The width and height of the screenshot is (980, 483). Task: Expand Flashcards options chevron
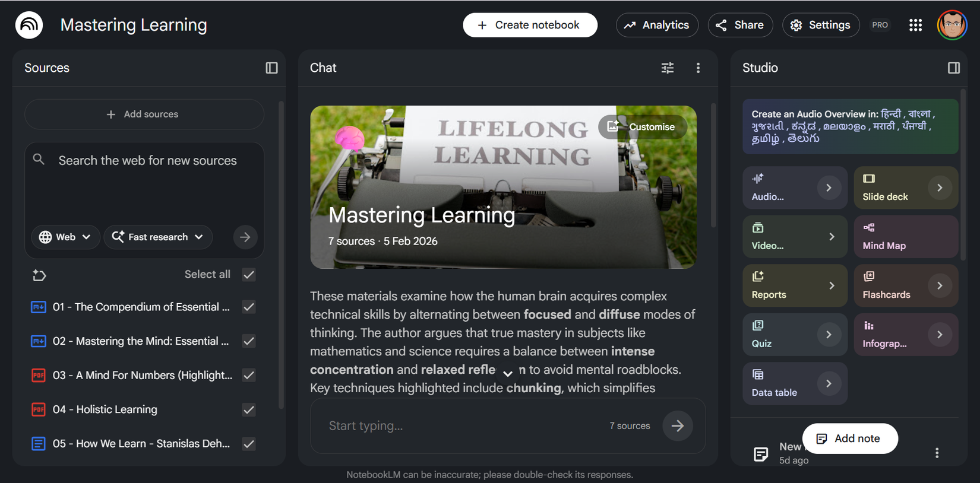pos(940,285)
